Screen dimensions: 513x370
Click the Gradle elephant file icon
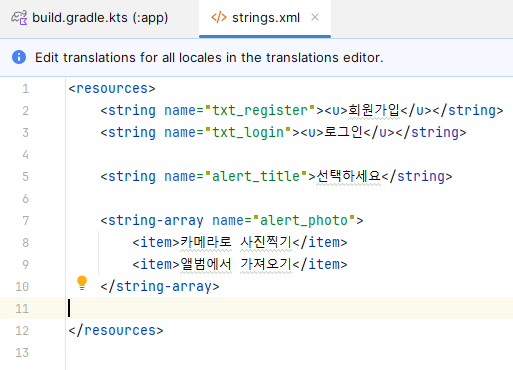[x=19, y=18]
